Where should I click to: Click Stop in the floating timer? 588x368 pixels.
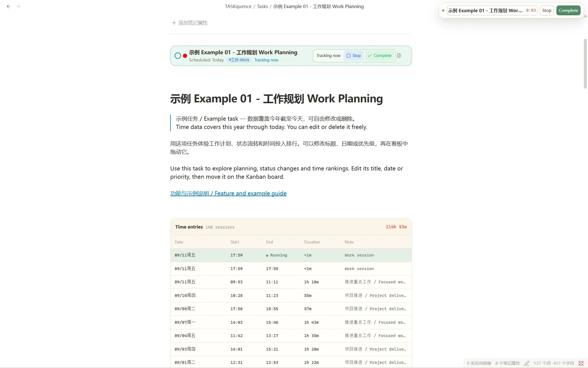click(547, 11)
